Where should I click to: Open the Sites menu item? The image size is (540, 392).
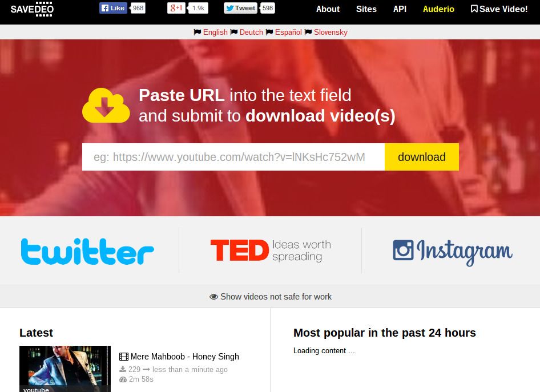[x=366, y=9]
